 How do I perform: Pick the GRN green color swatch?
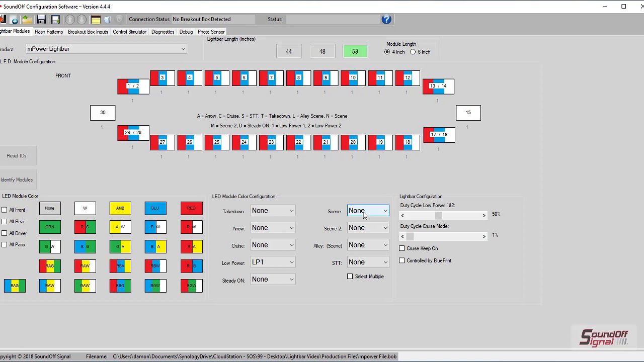pyautogui.click(x=50, y=227)
